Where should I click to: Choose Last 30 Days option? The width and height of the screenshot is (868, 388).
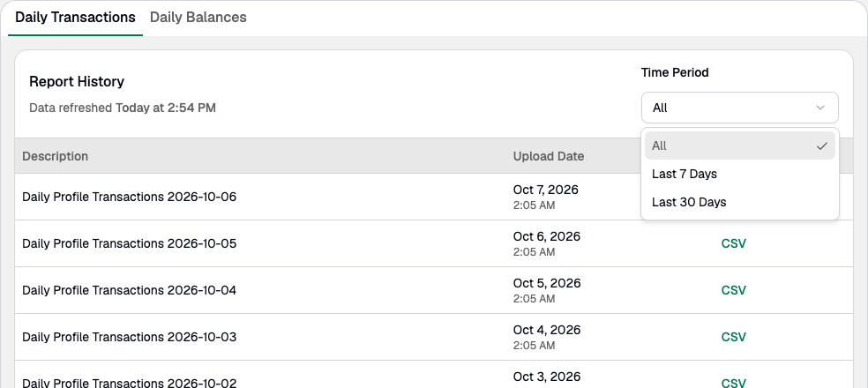739,202
